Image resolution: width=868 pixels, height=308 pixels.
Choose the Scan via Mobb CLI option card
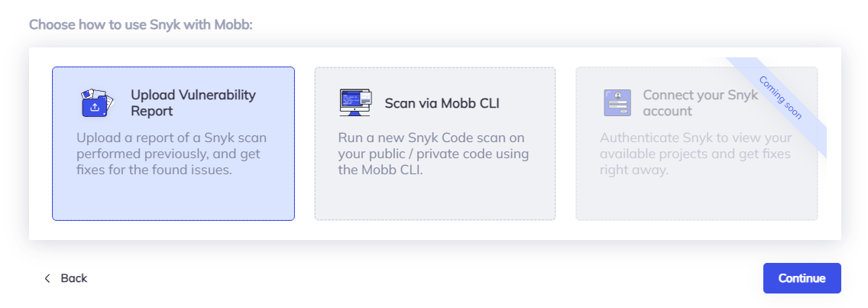435,144
